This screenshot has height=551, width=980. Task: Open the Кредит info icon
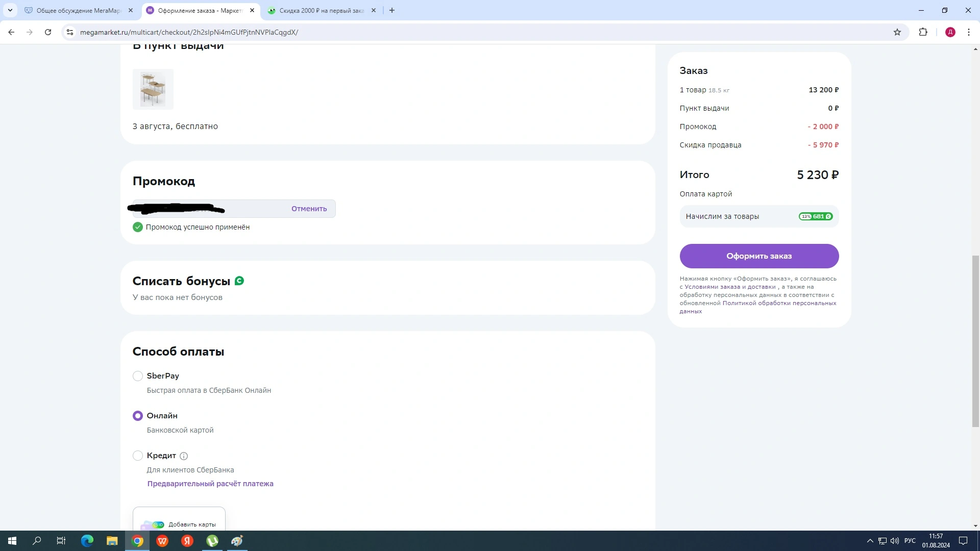point(184,456)
